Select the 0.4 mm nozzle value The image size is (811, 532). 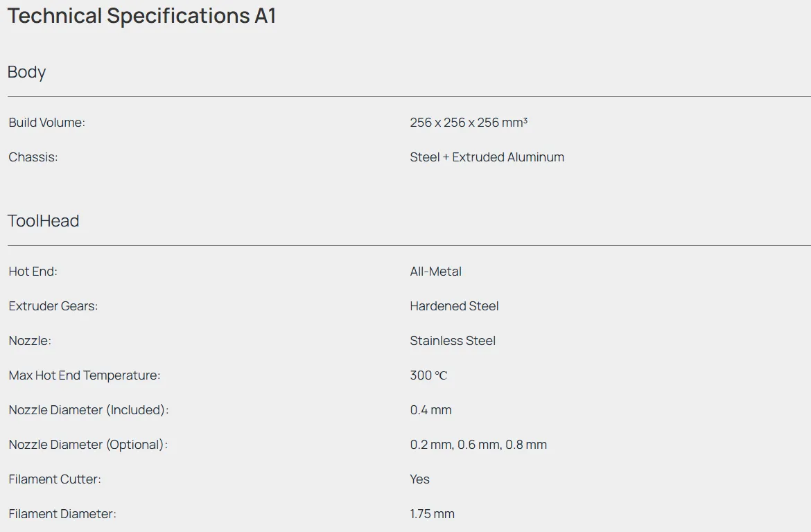coord(430,410)
